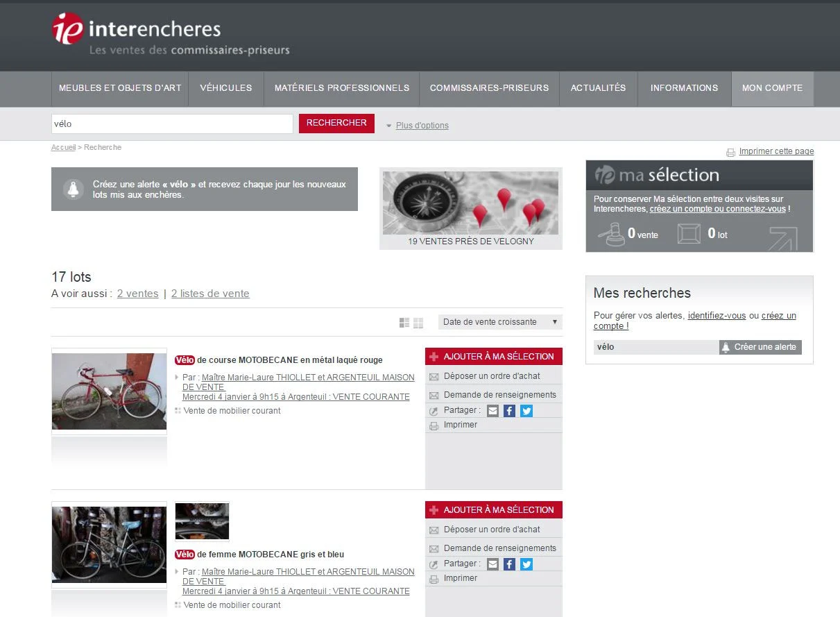Open Matériels professionnels menu
Screen dimensions: 840x617
click(342, 88)
